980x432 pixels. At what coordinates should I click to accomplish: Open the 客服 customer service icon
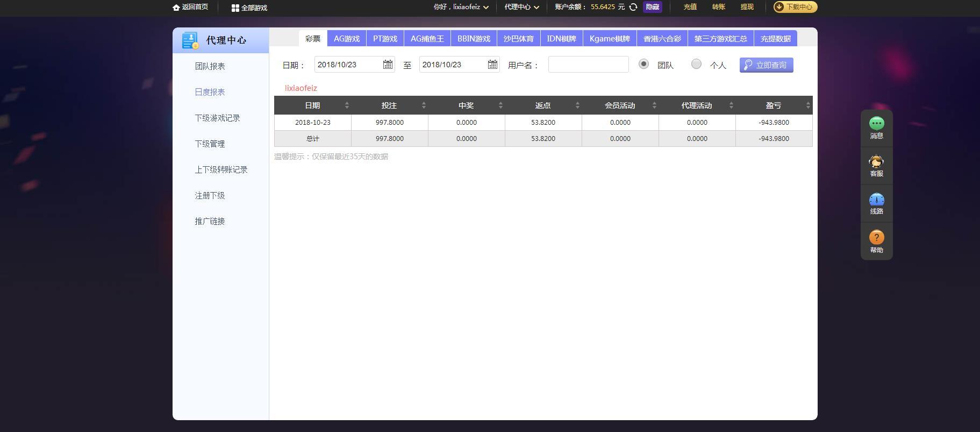[x=877, y=161]
